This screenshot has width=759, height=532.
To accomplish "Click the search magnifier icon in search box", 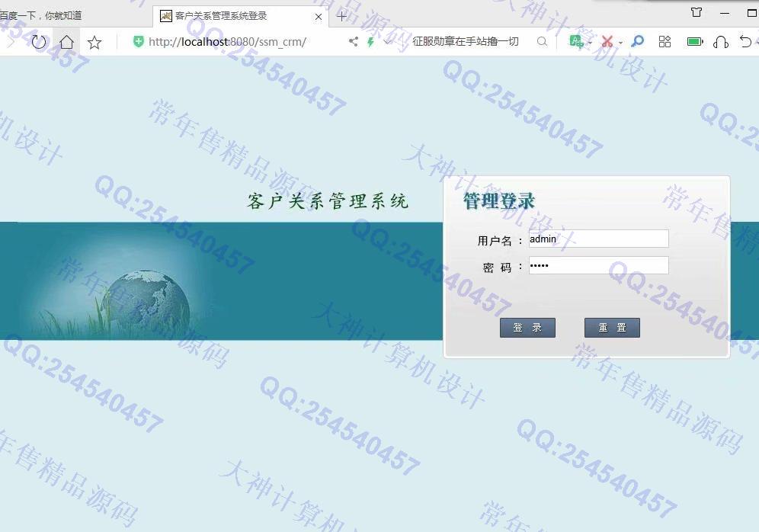I will (542, 42).
